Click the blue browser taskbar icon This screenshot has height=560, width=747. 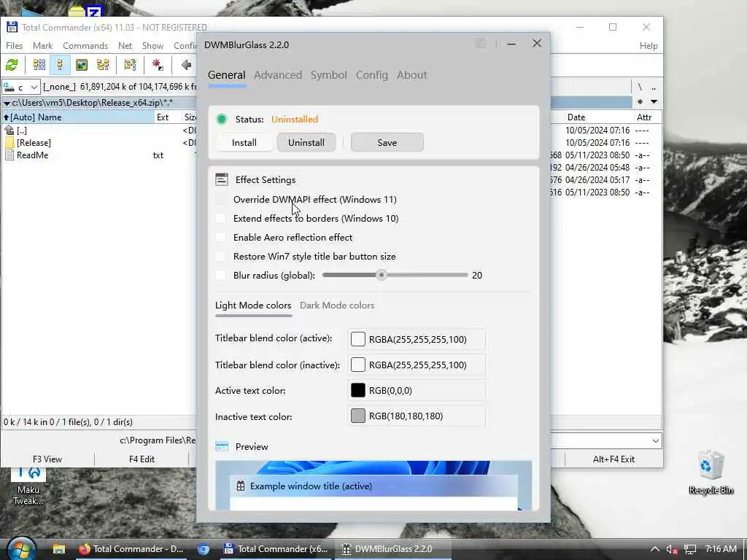[x=204, y=549]
